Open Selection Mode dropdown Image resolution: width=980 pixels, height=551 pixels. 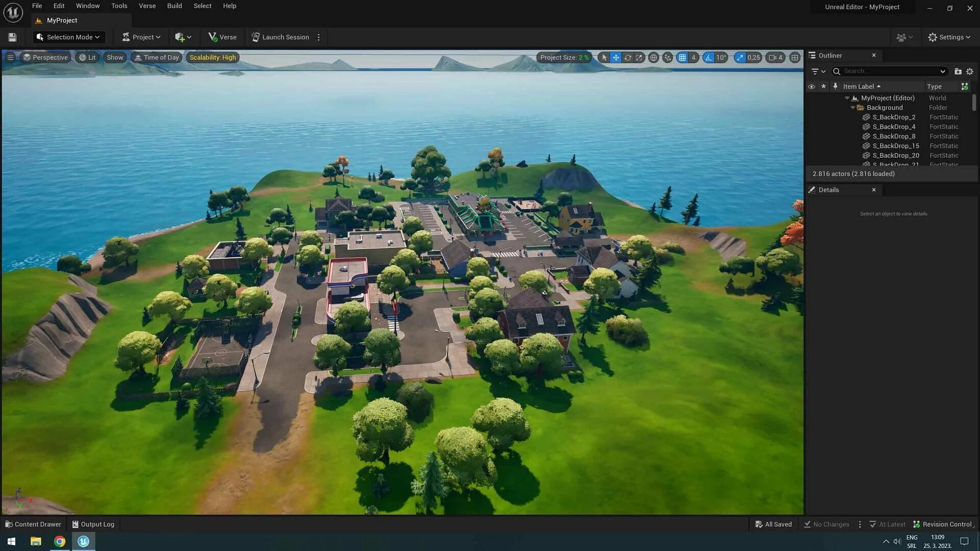point(69,37)
